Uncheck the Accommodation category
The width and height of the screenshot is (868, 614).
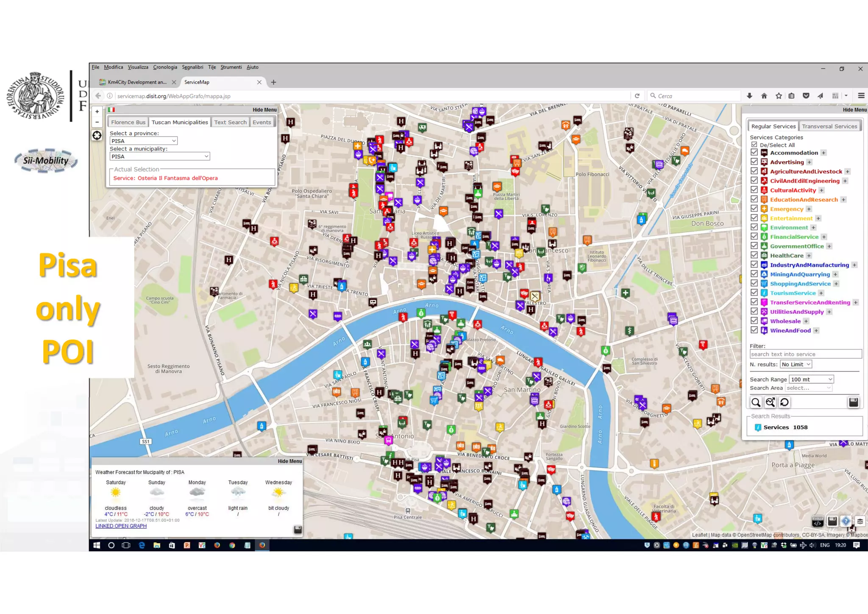tap(754, 152)
